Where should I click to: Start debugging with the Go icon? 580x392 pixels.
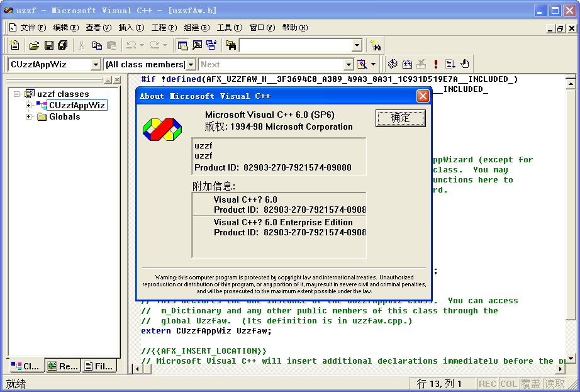450,64
